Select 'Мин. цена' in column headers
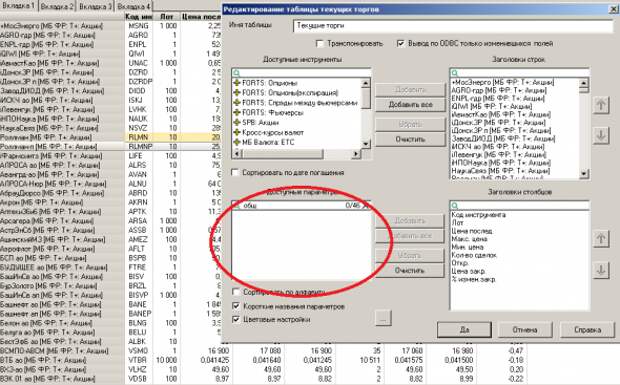This screenshot has width=620, height=385. tap(467, 247)
